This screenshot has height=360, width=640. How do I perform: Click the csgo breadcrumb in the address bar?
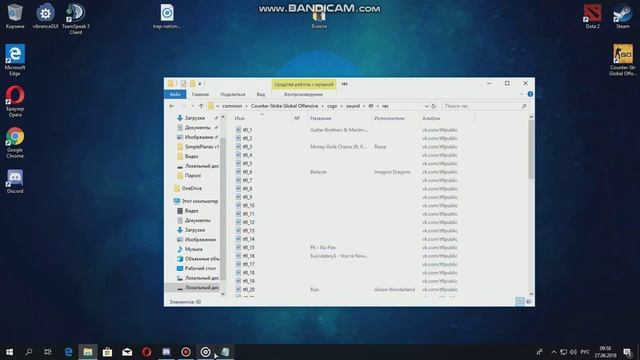click(332, 106)
